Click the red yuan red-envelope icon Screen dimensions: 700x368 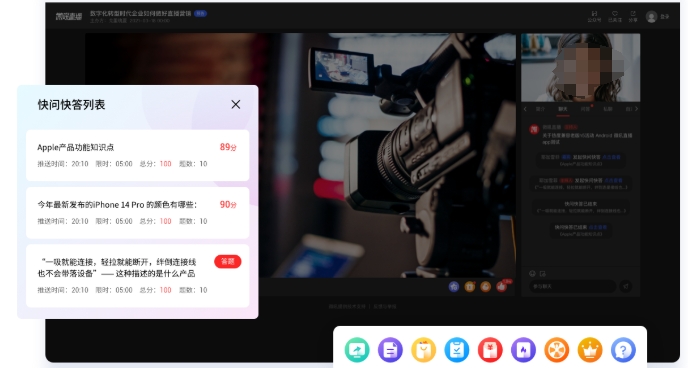[490, 350]
